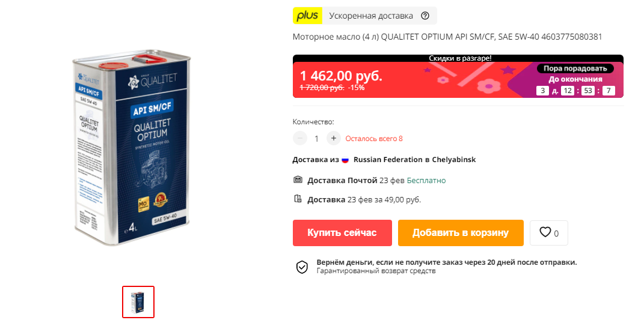Click Доставка Почтой delivery option
The image size is (644, 320).
[x=342, y=180]
